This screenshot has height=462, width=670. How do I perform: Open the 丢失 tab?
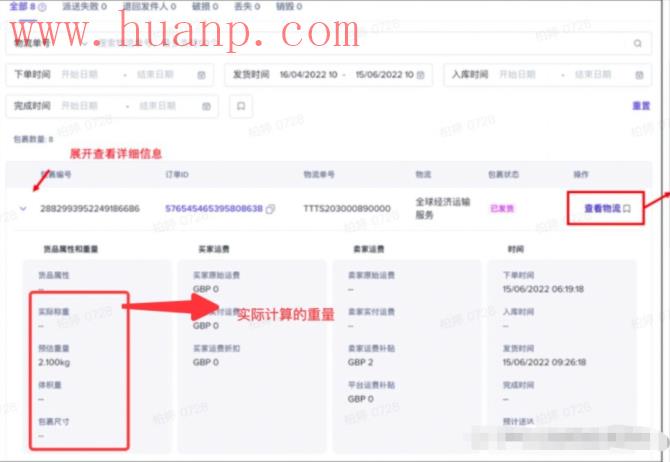247,6
